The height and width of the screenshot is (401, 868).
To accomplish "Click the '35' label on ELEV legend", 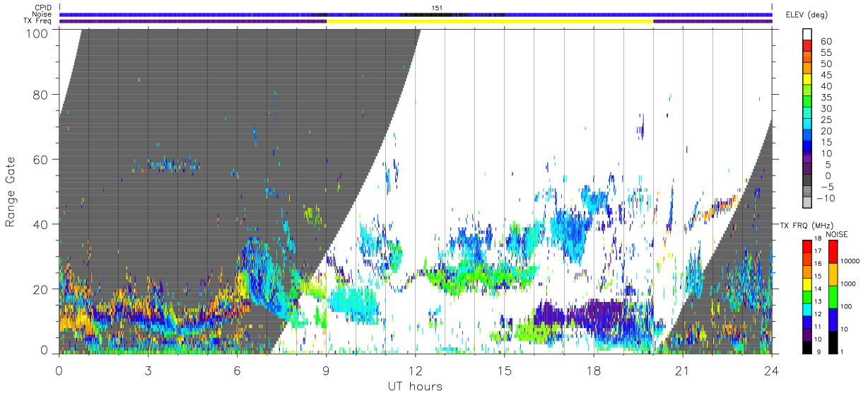I will [826, 98].
